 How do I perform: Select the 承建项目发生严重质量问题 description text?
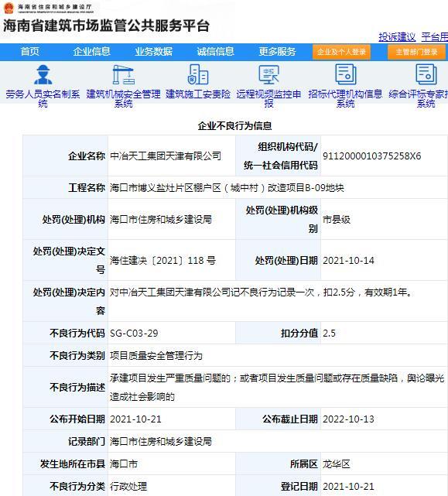click(277, 388)
